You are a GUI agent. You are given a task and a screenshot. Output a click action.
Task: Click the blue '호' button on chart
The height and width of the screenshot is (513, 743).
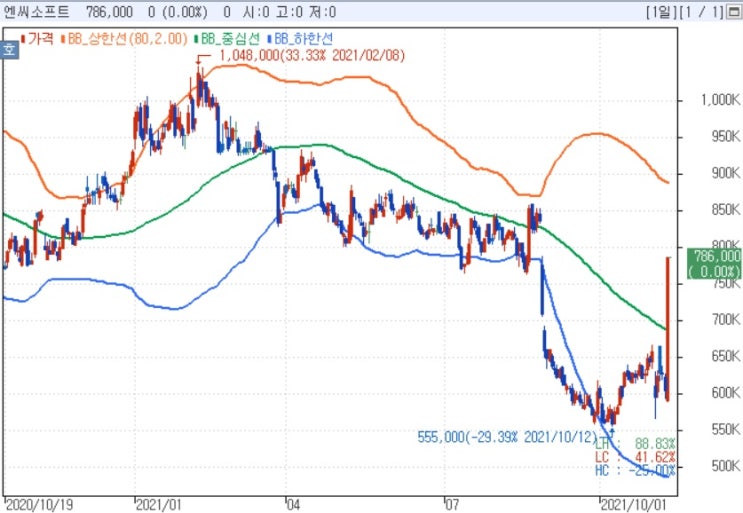point(9,49)
